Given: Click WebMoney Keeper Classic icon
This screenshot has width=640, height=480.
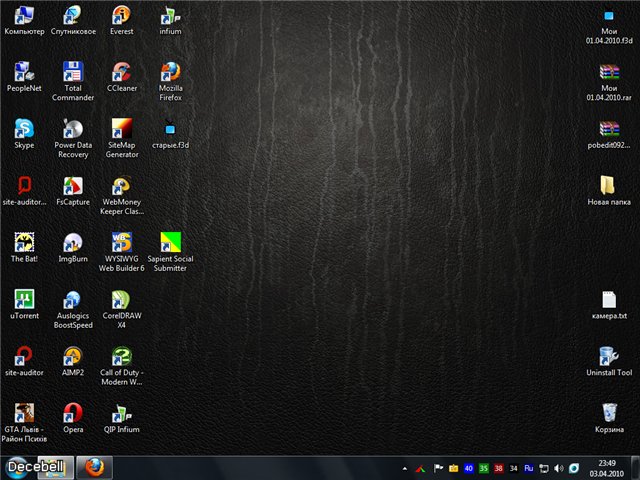Looking at the screenshot, I should pos(122,196).
